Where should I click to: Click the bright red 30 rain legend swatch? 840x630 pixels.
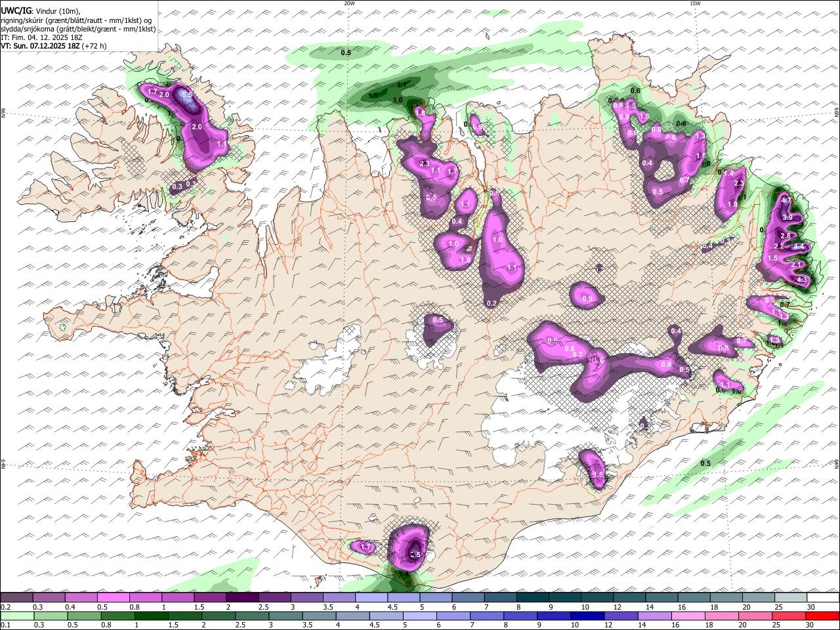point(823,616)
